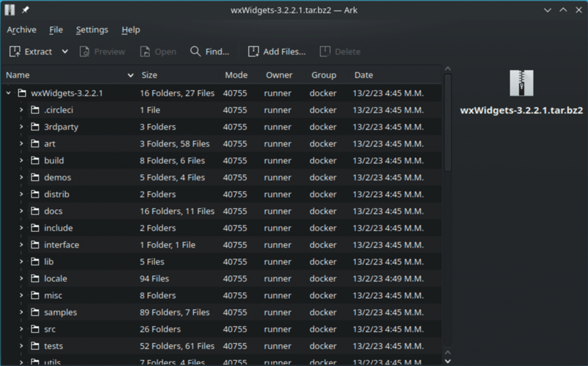Screen dimensions: 588x366
Task: Click the Open file icon
Action: point(145,51)
